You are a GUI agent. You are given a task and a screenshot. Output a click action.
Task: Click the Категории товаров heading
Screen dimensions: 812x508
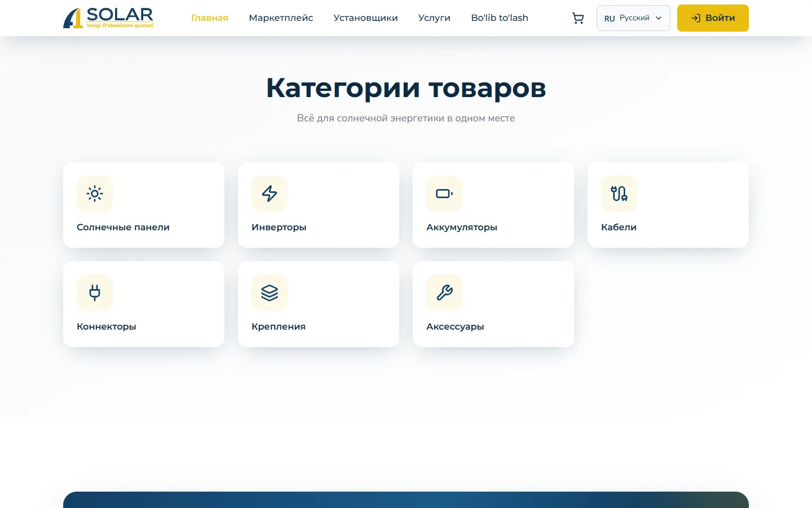pyautogui.click(x=406, y=88)
